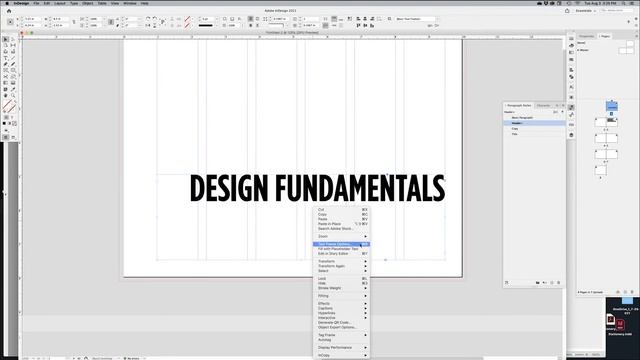
Task: Choose Cut in the context menu
Action: pyautogui.click(x=342, y=210)
